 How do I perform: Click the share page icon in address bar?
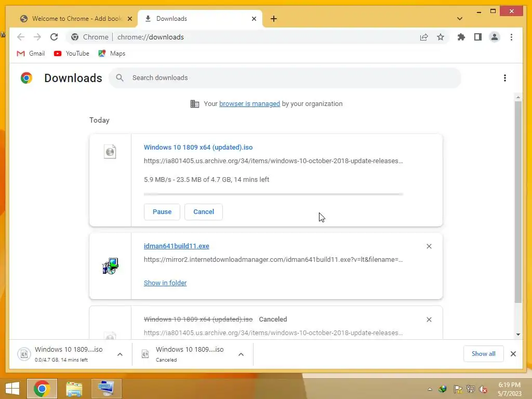[x=424, y=37]
